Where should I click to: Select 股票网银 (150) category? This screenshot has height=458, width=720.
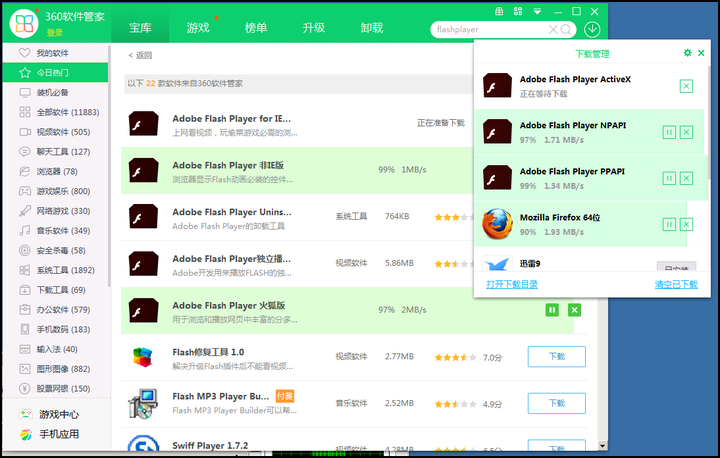[x=56, y=389]
